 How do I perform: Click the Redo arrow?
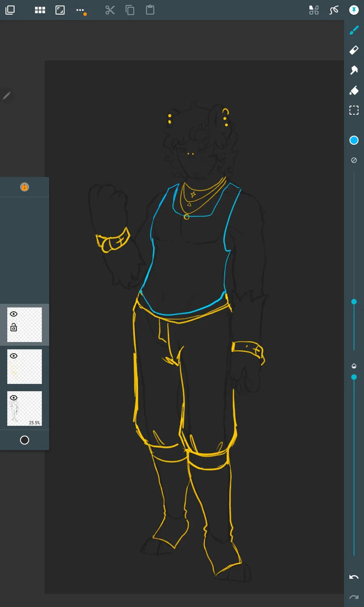pos(354,597)
